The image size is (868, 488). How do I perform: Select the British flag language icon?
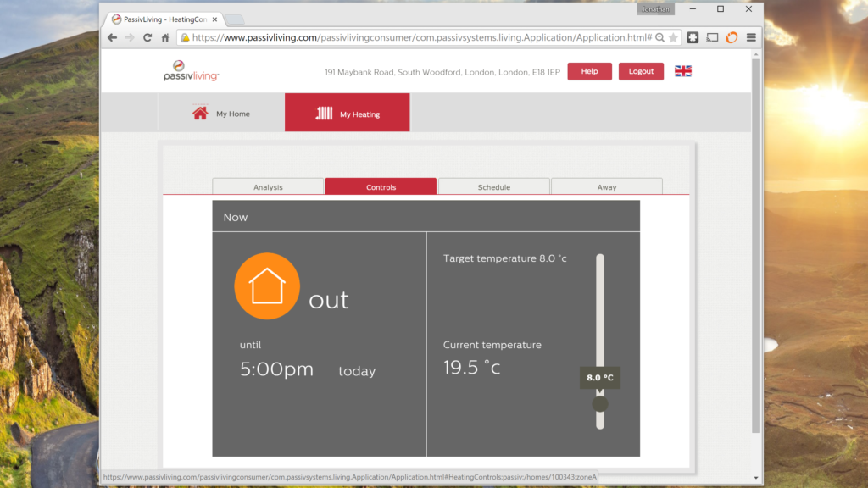click(683, 71)
